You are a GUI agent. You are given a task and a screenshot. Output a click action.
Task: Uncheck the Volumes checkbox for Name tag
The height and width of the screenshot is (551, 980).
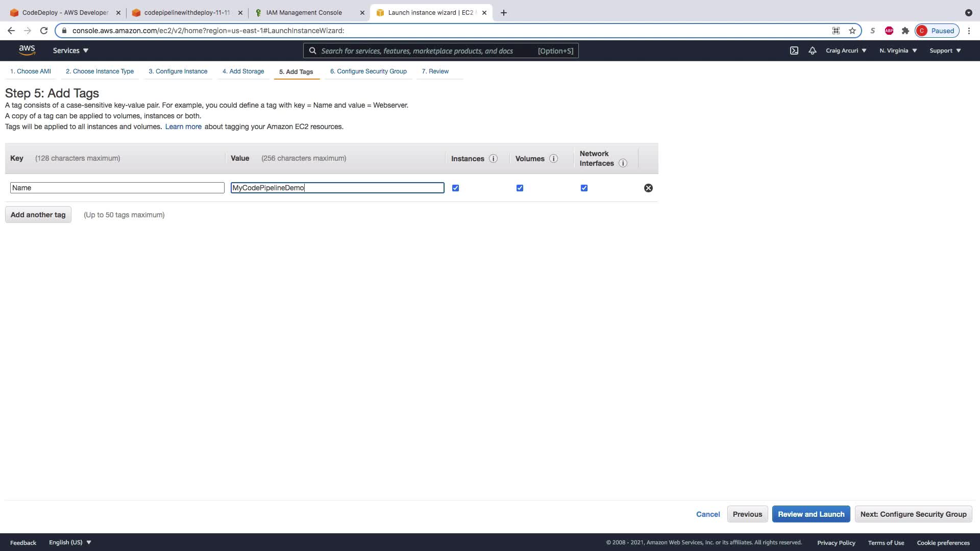click(x=520, y=188)
